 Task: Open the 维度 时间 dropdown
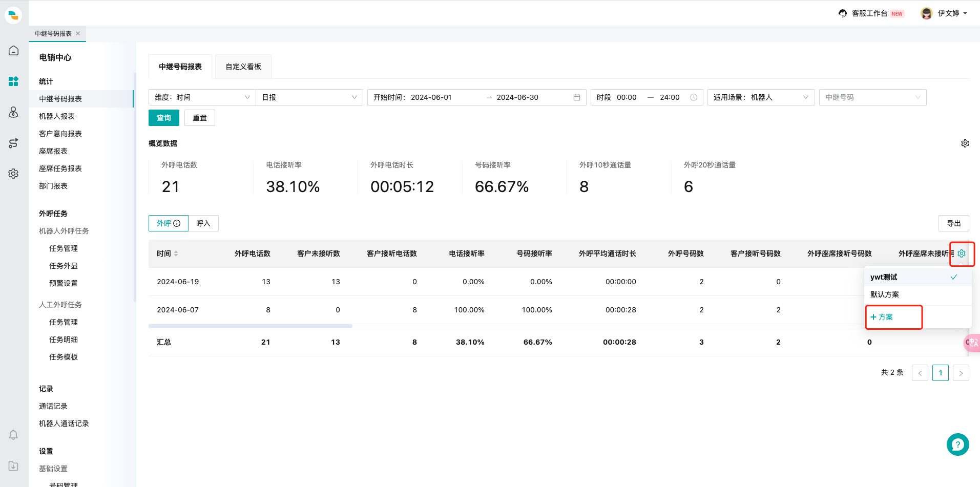pyautogui.click(x=202, y=97)
